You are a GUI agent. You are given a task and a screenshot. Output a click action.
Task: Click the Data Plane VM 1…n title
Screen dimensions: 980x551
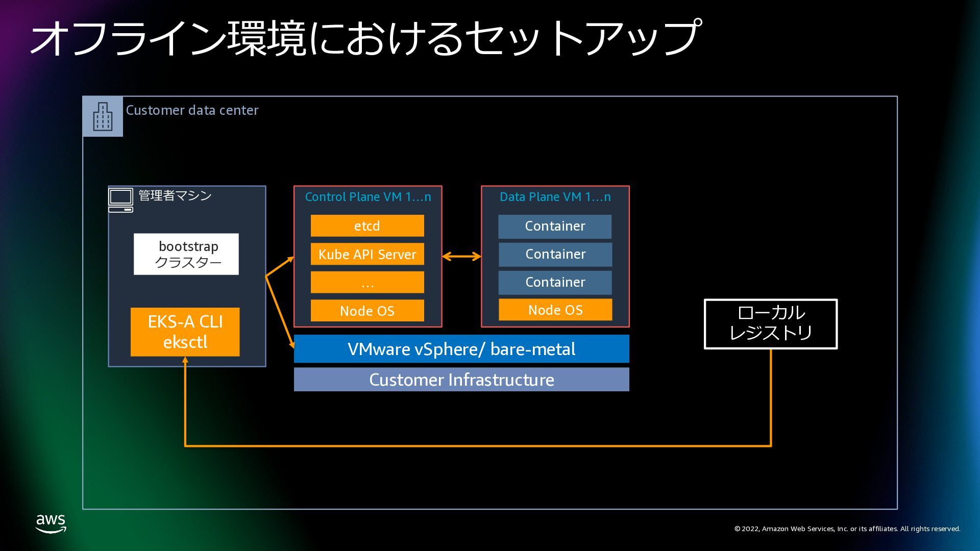555,197
